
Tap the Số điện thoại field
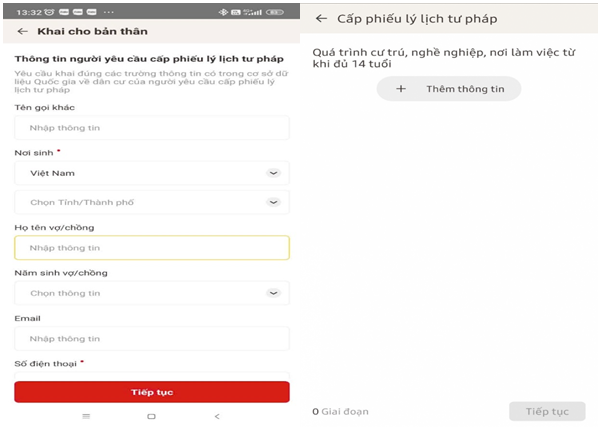[x=152, y=376]
